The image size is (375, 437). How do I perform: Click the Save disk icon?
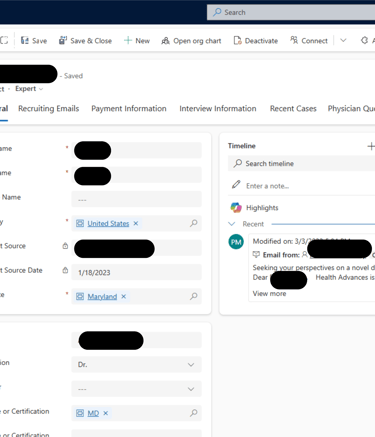point(25,40)
